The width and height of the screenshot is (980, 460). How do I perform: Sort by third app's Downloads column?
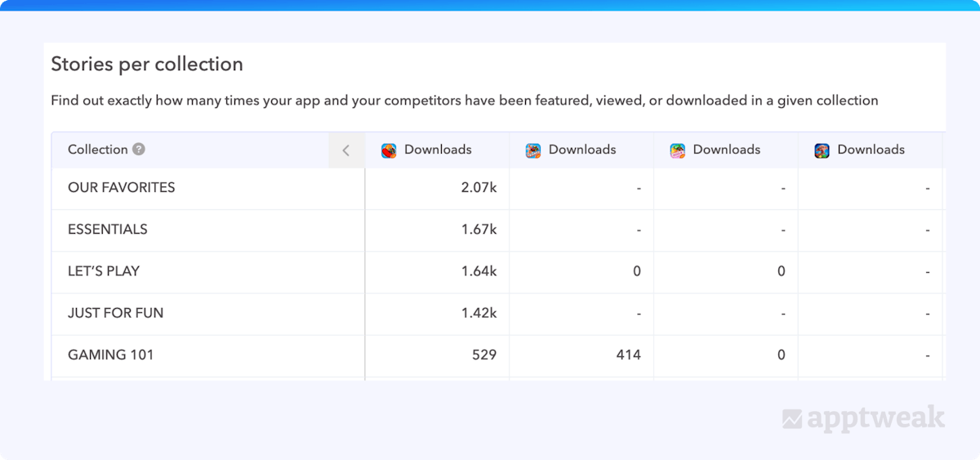727,150
